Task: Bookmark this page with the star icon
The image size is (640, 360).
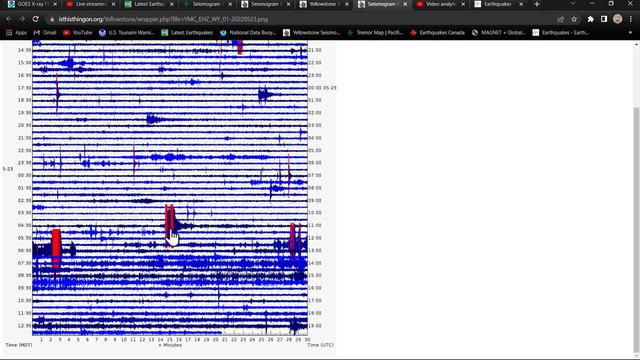Action: coord(574,19)
